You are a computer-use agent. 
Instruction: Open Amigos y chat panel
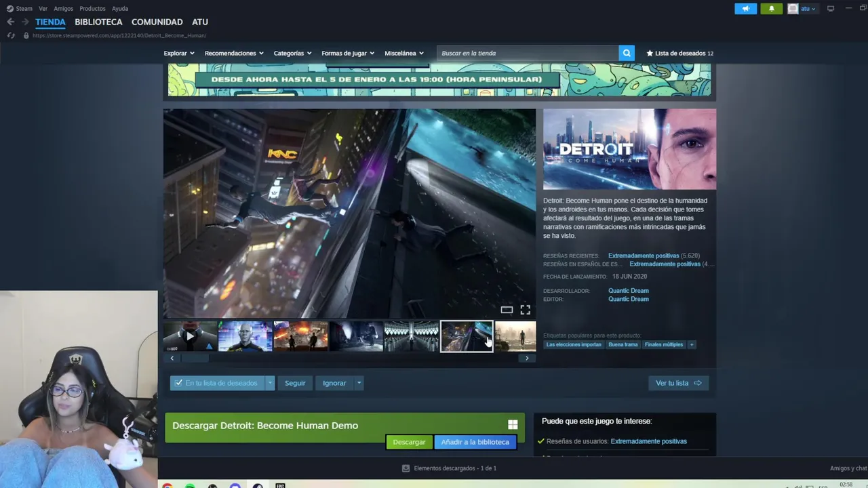(848, 468)
